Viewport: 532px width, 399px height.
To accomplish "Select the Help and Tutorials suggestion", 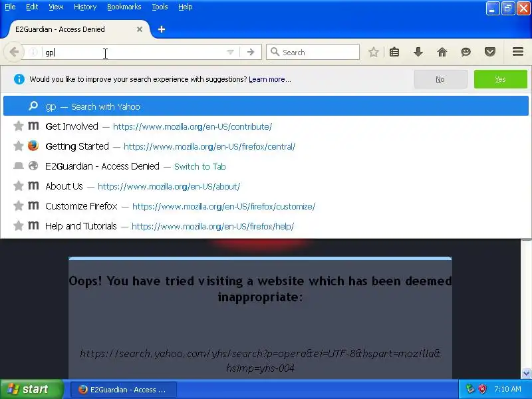I will [266, 226].
